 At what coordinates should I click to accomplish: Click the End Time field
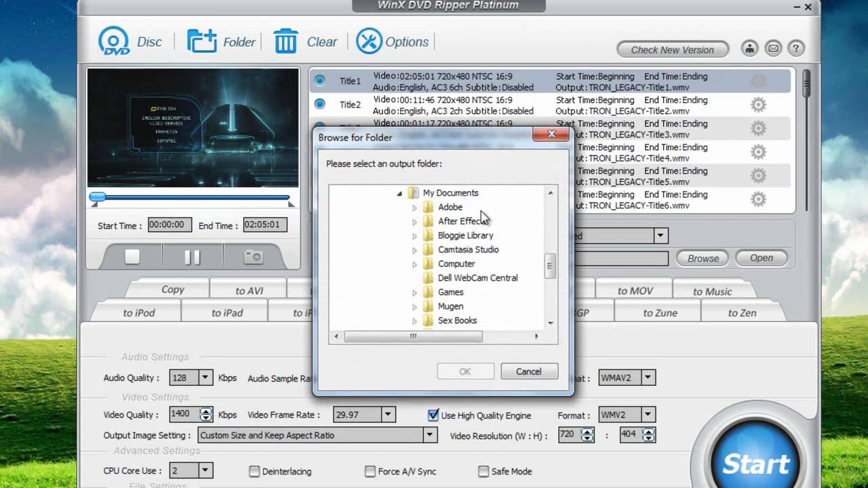pyautogui.click(x=264, y=225)
